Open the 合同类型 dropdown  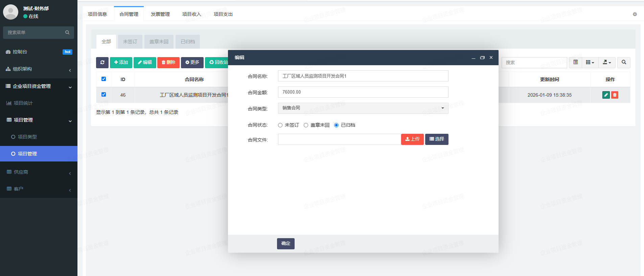363,108
